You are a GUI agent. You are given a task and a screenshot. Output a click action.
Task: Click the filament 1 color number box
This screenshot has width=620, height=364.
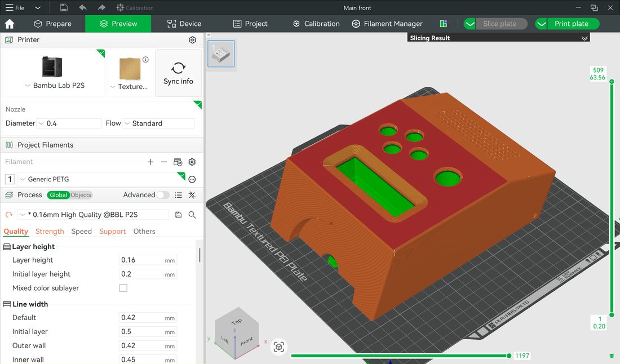coord(10,179)
